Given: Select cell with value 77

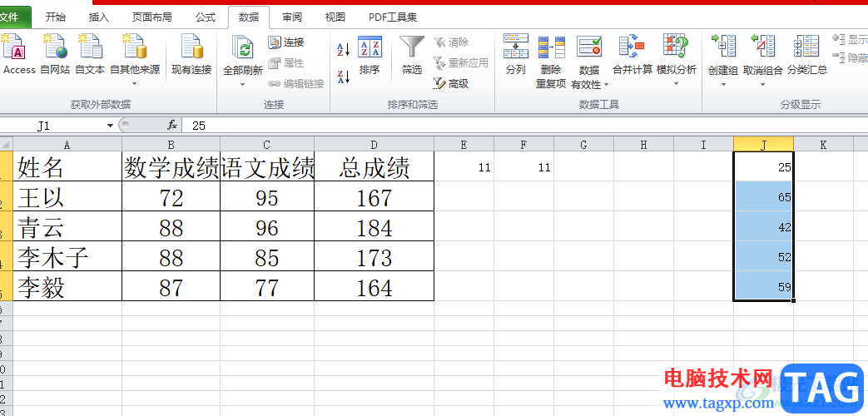Looking at the screenshot, I should tap(267, 286).
